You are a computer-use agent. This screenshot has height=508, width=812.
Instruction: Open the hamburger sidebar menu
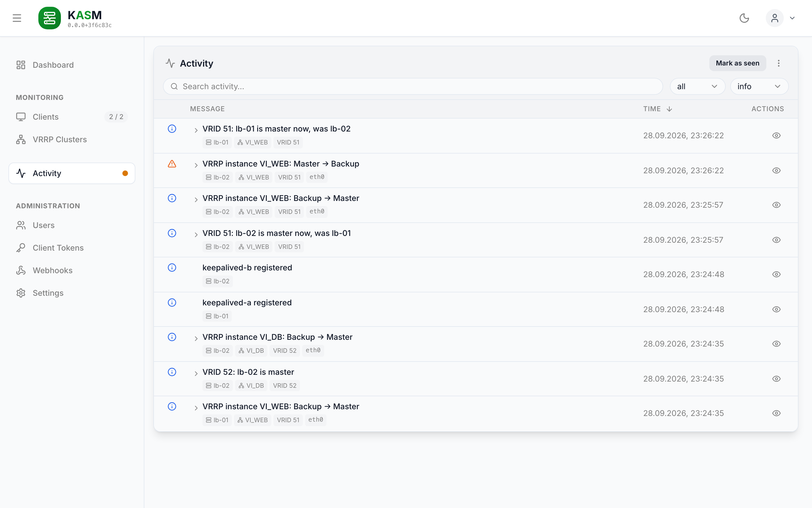(x=17, y=18)
